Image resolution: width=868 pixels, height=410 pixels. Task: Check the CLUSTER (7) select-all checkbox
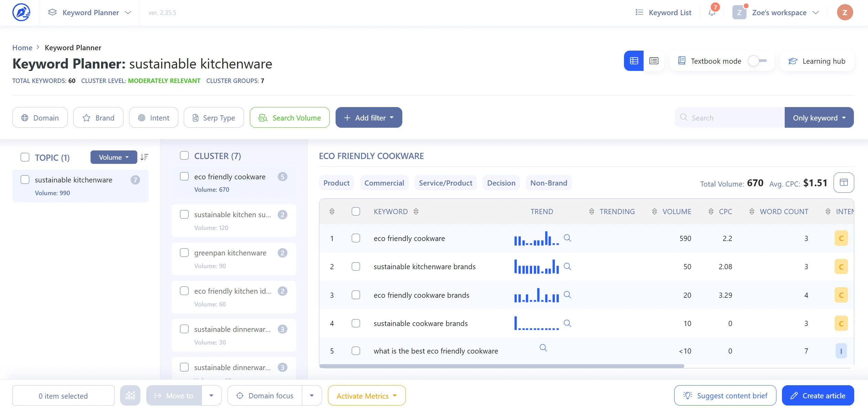click(x=184, y=156)
